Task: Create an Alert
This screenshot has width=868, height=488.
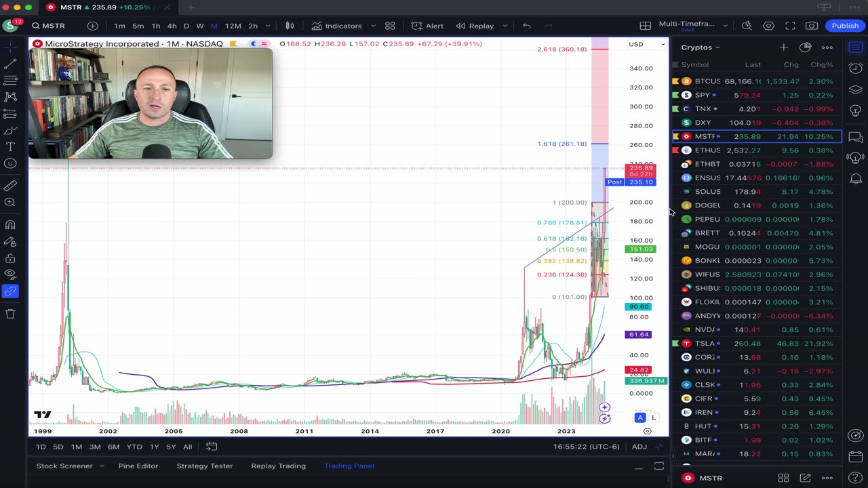Action: coord(427,26)
